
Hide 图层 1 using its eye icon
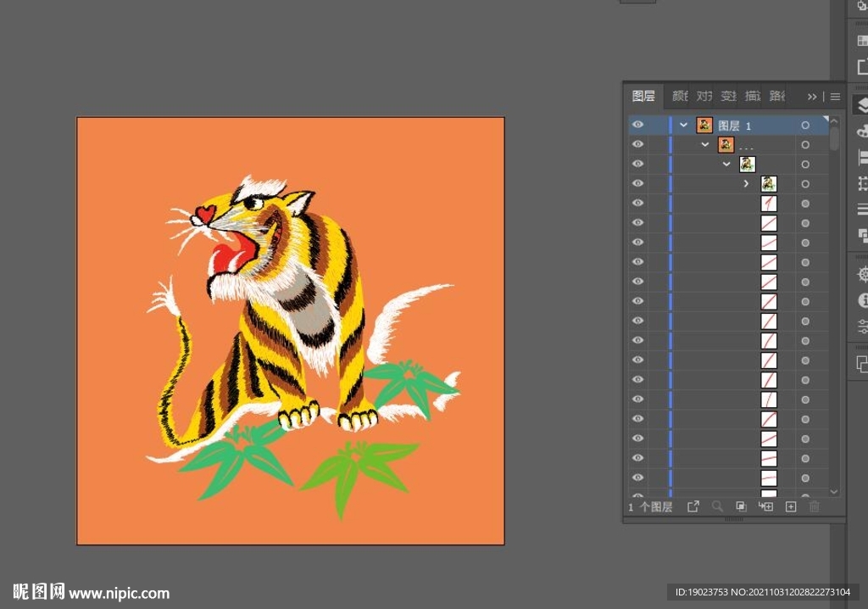pos(637,125)
